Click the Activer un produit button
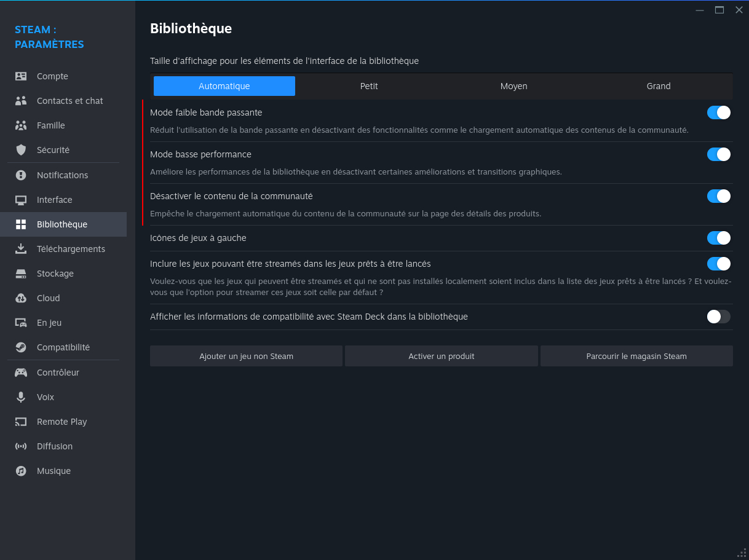The height and width of the screenshot is (560, 749). pyautogui.click(x=442, y=356)
